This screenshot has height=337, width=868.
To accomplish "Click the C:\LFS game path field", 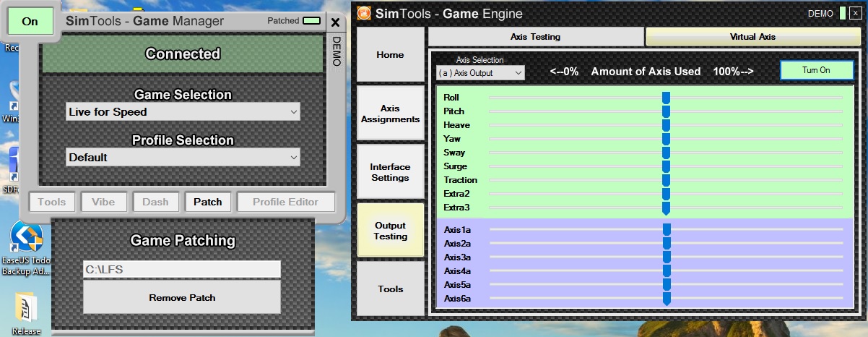I will pyautogui.click(x=182, y=269).
